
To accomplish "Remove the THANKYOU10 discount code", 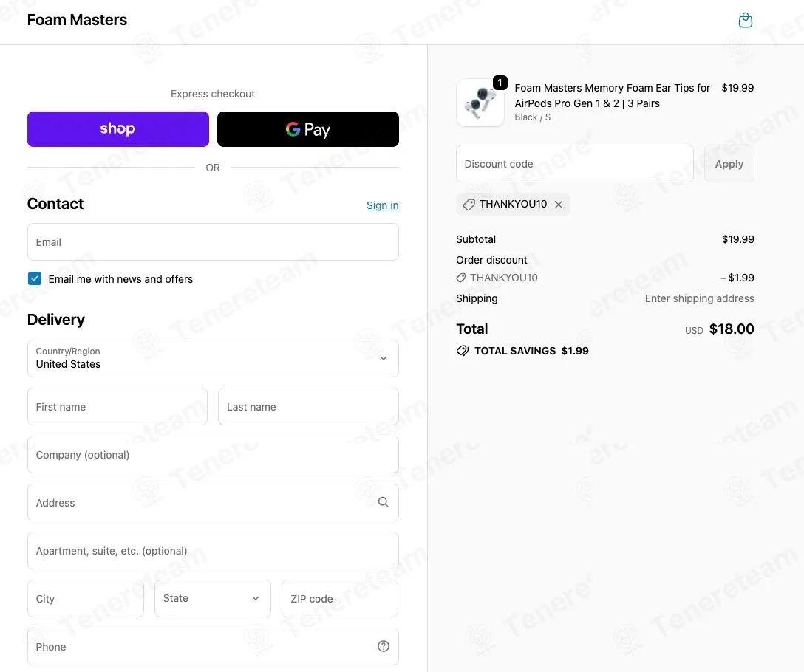I will [559, 205].
